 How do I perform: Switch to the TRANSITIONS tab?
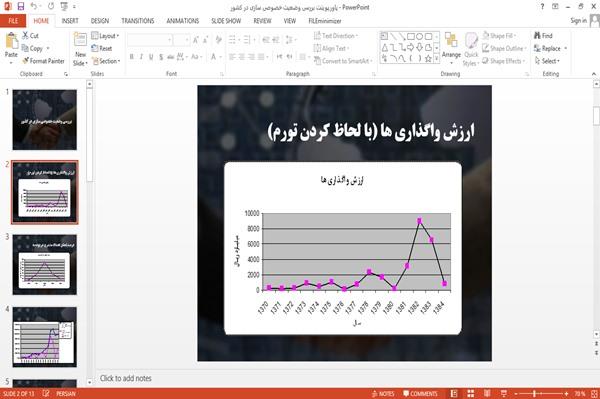pos(138,21)
